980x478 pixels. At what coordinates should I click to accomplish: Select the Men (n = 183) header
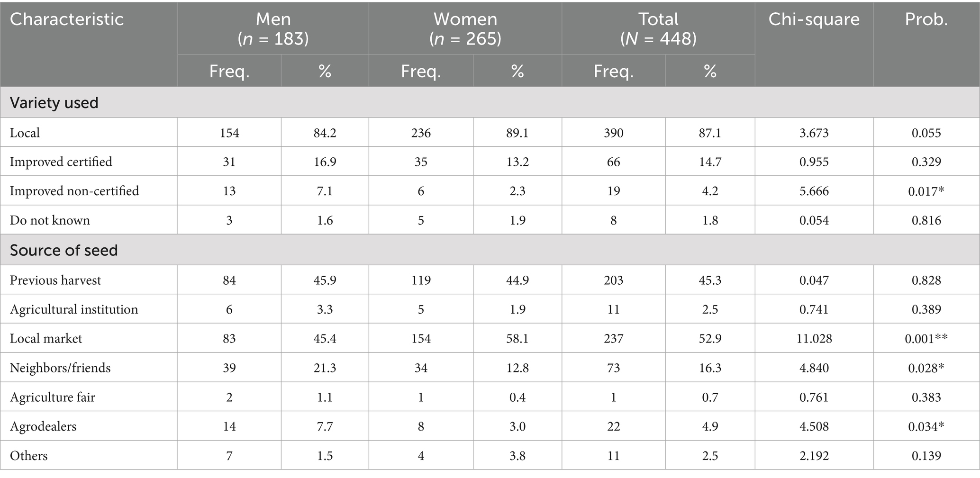273,28
